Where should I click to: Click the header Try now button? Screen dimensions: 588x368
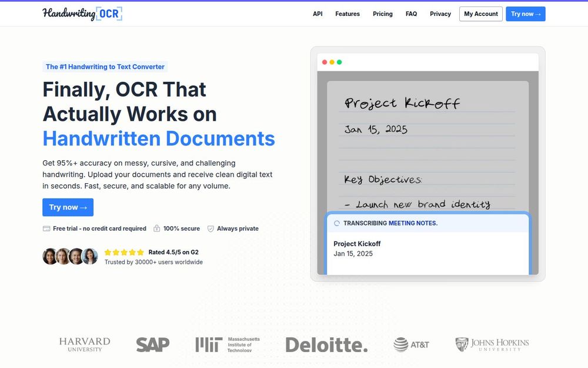tap(525, 14)
